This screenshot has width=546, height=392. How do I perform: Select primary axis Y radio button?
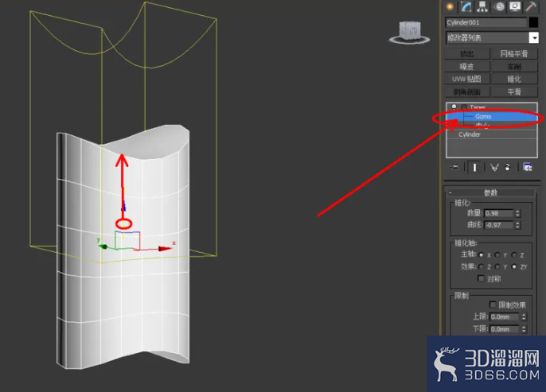(x=497, y=254)
